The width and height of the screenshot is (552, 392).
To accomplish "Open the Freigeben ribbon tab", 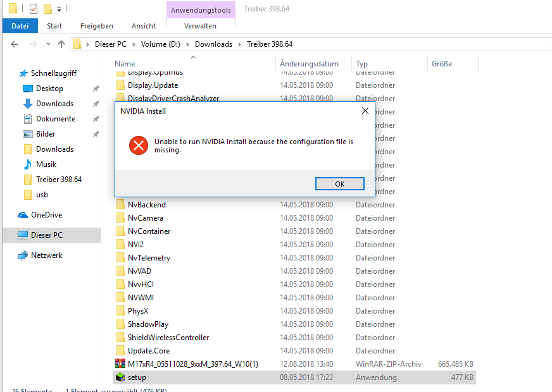I will (97, 26).
